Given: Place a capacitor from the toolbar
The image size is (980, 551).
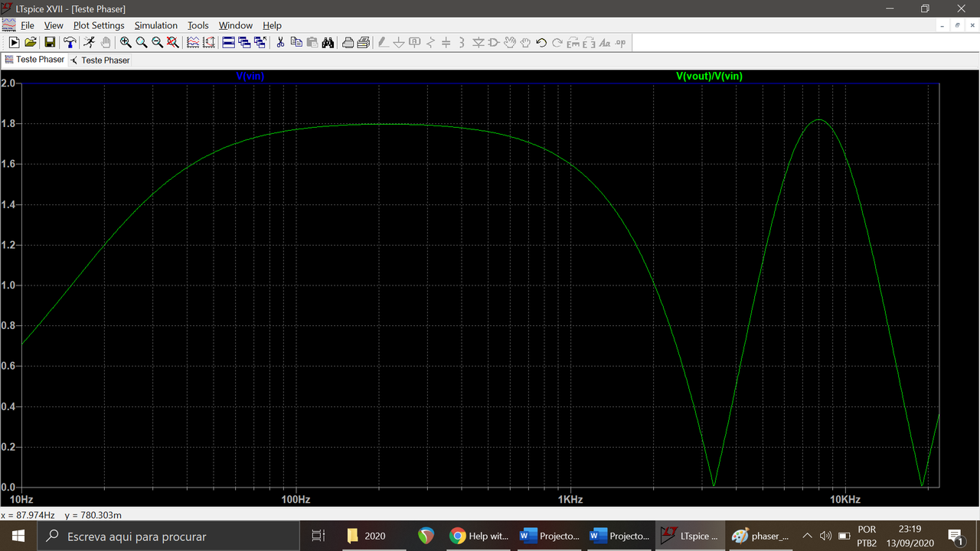Looking at the screenshot, I should (x=446, y=43).
